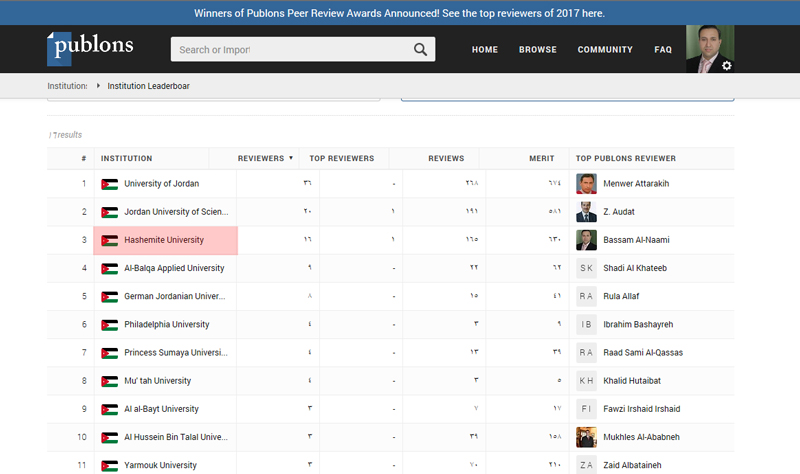
Task: Open Menwer Attarakih's avatar photo
Action: click(x=586, y=184)
